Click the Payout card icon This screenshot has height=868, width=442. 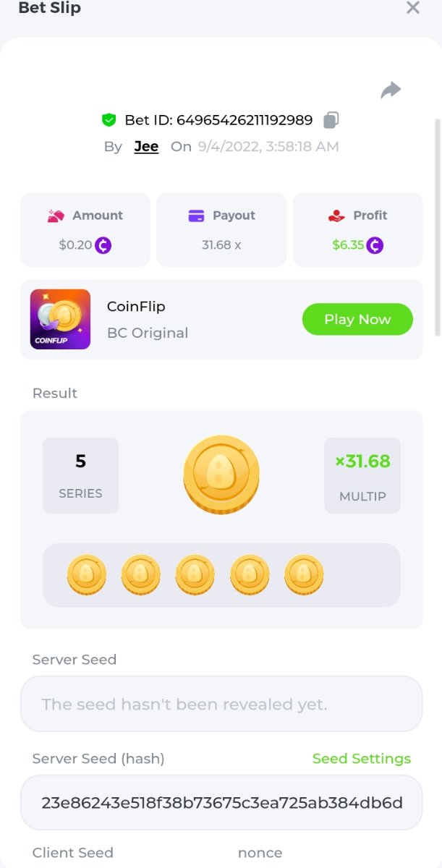tap(196, 216)
